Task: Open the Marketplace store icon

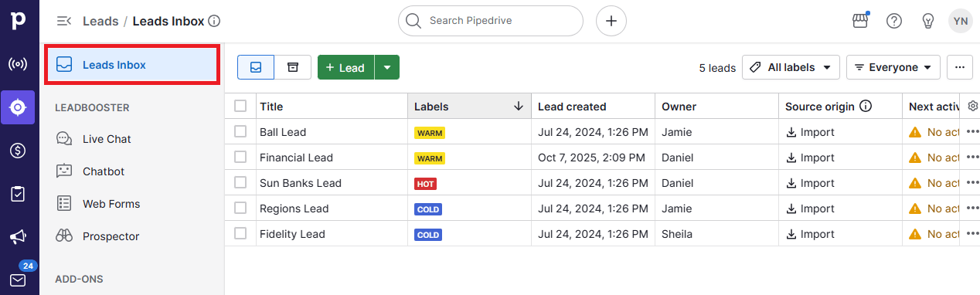Action: point(861,21)
